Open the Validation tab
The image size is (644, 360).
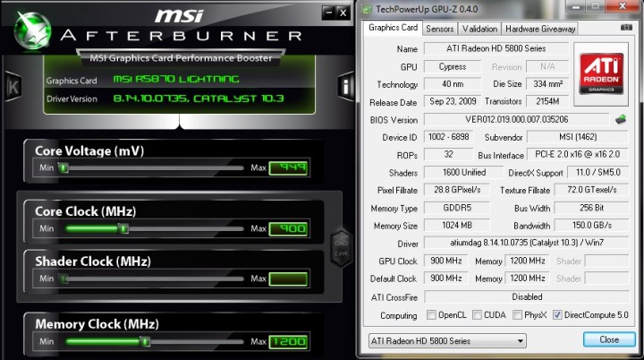pyautogui.click(x=479, y=29)
